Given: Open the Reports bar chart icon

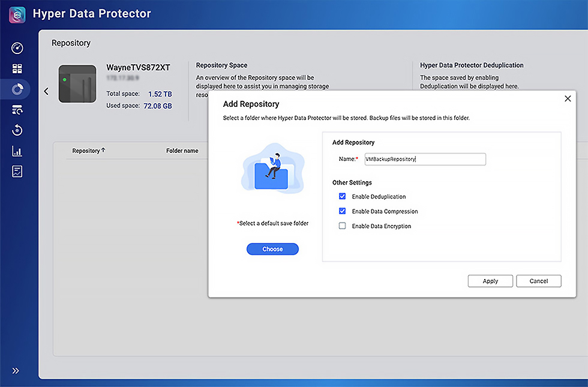Looking at the screenshot, I should 17,151.
